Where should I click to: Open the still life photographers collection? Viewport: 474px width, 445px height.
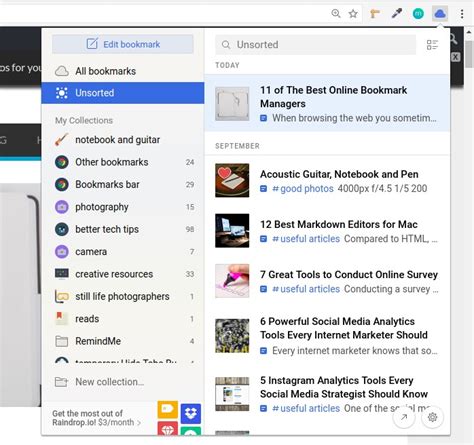(123, 296)
